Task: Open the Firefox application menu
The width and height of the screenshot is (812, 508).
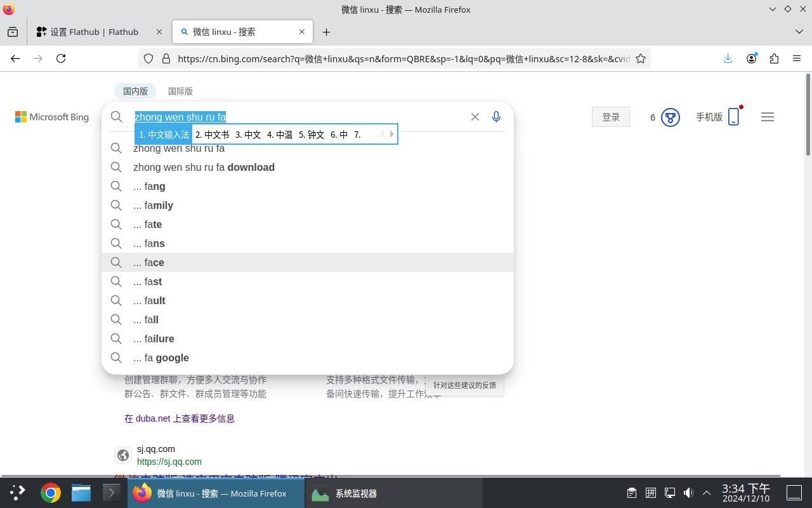Action: tap(797, 58)
